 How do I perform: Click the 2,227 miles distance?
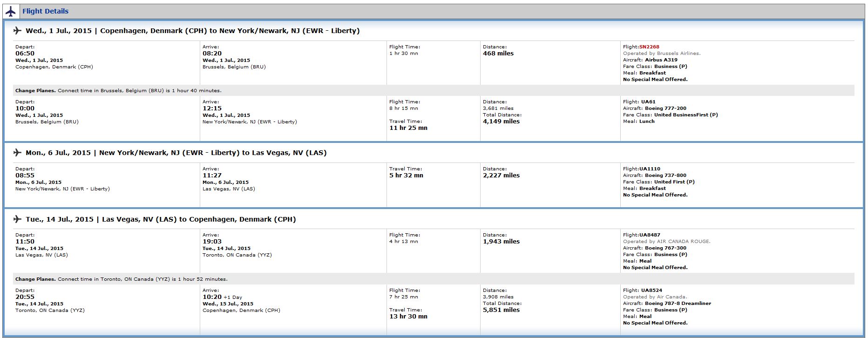click(501, 176)
